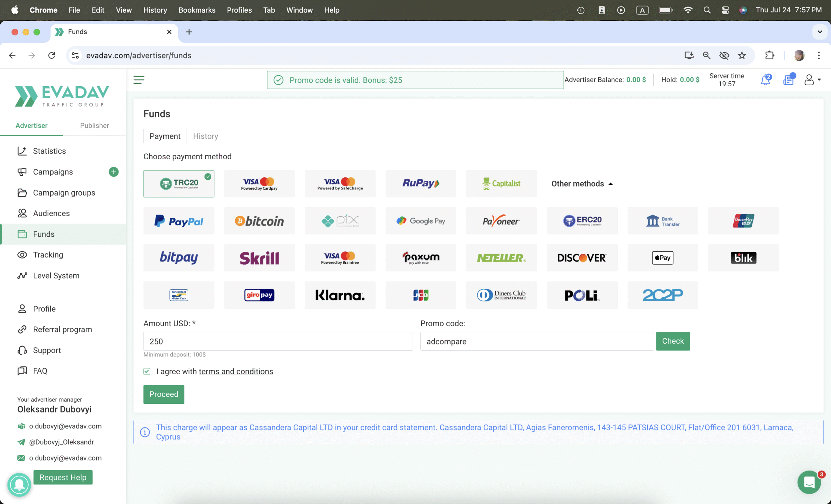Open macOS Control Center icon
This screenshot has height=504, width=831.
click(725, 10)
